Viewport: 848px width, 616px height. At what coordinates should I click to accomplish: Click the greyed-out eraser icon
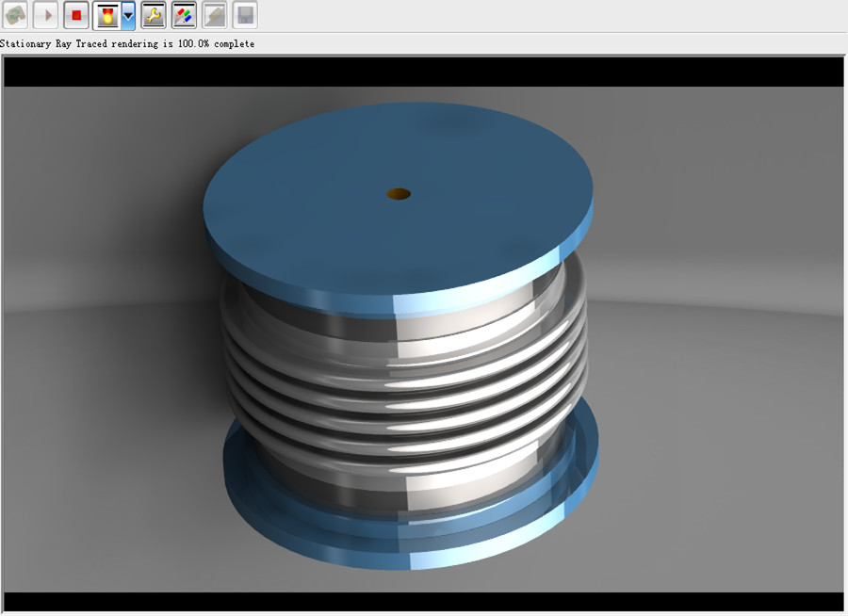215,15
